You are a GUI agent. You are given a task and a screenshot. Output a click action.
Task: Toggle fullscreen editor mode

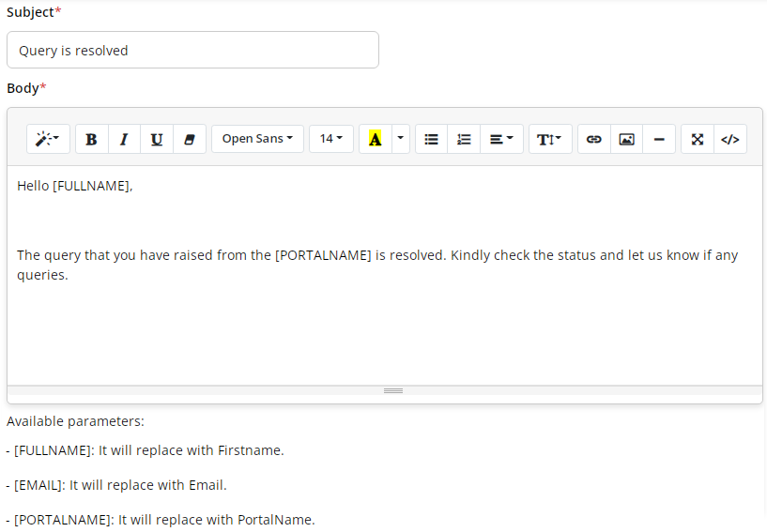[698, 139]
